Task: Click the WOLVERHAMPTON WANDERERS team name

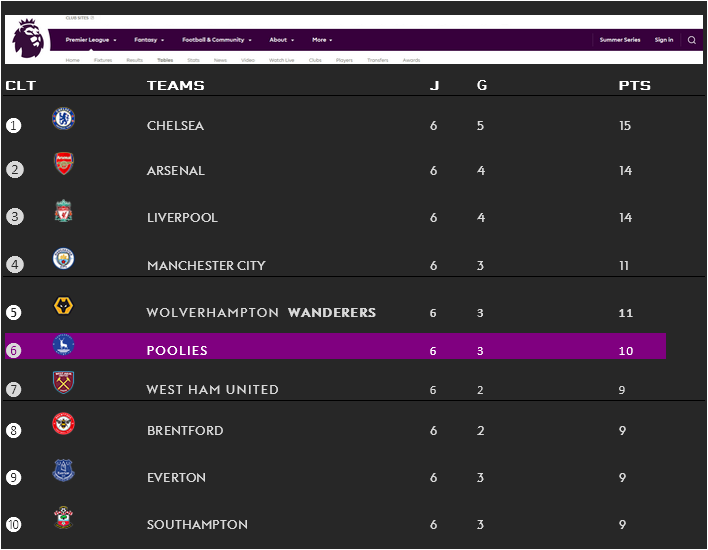Action: pos(261,312)
